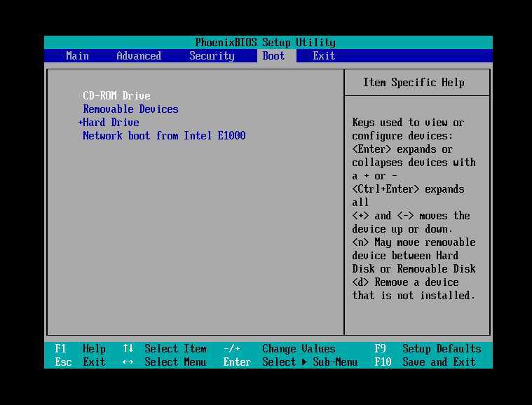Click the Change Values legend text
Viewport: 532px width, 405px height.
click(299, 349)
